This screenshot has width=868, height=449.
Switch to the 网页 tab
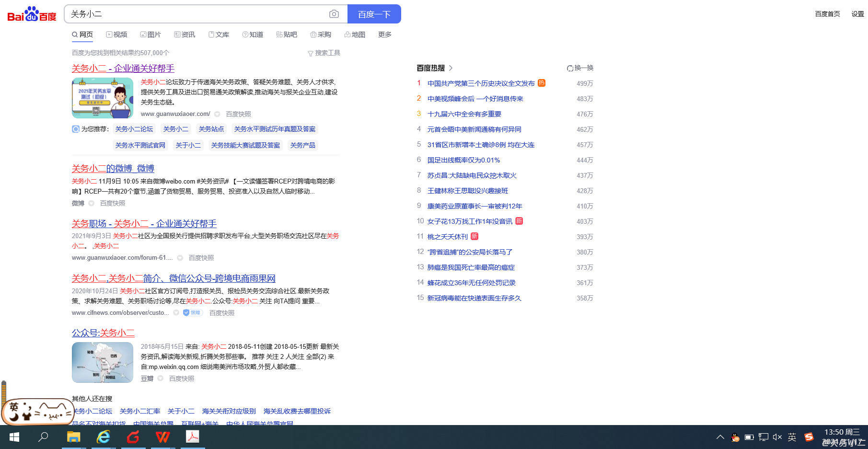[82, 35]
